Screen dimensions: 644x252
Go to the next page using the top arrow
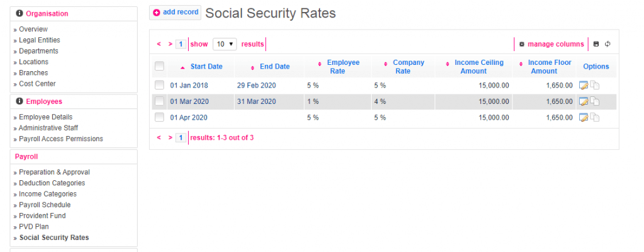click(x=170, y=44)
